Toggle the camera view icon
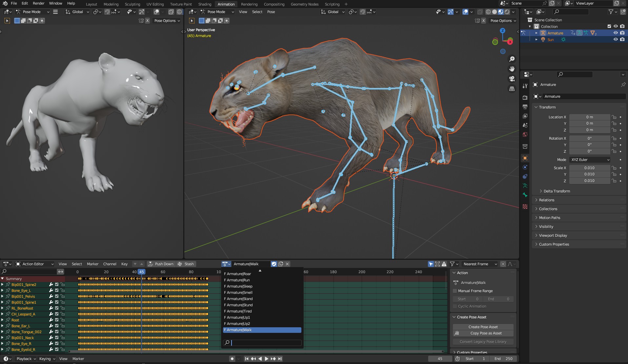Screen dimensions: 628x364 [512, 79]
